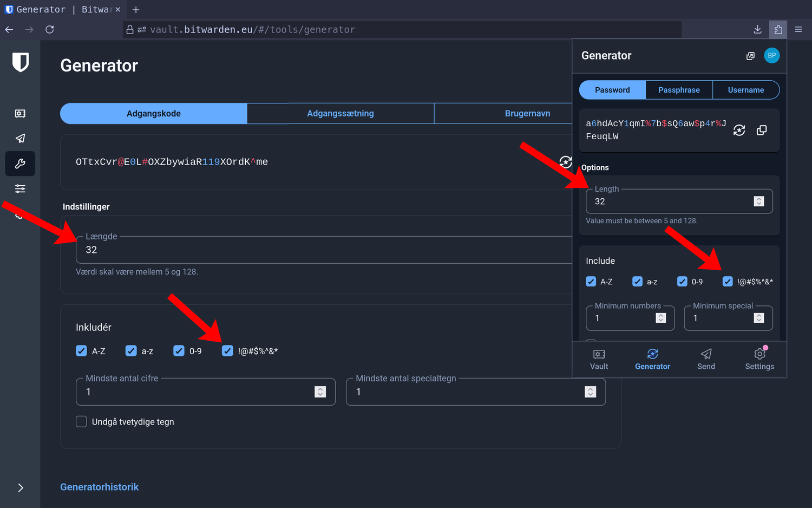This screenshot has height=508, width=812.
Task: Open Send from the left sidebar
Action: [x=20, y=138]
